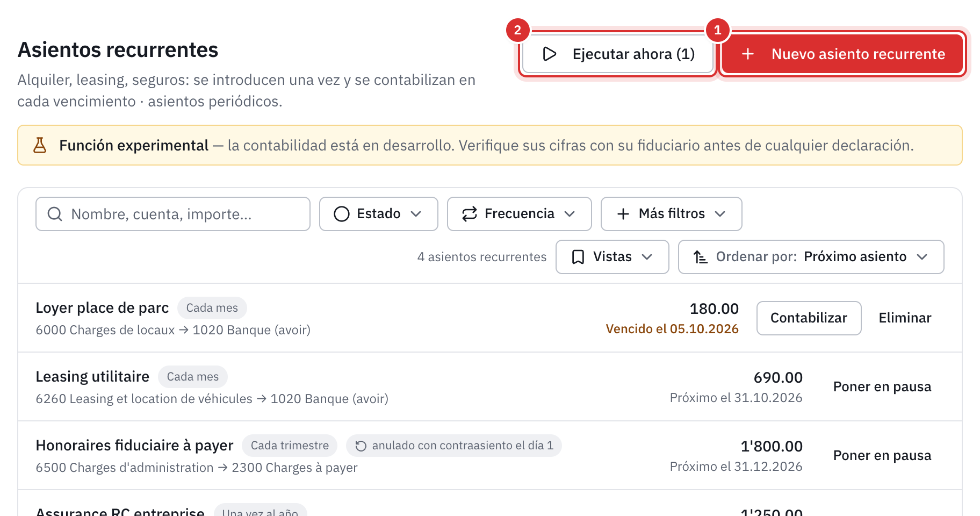The image size is (980, 516).
Task: Click the flask icon in experimental banner
Action: (40, 145)
